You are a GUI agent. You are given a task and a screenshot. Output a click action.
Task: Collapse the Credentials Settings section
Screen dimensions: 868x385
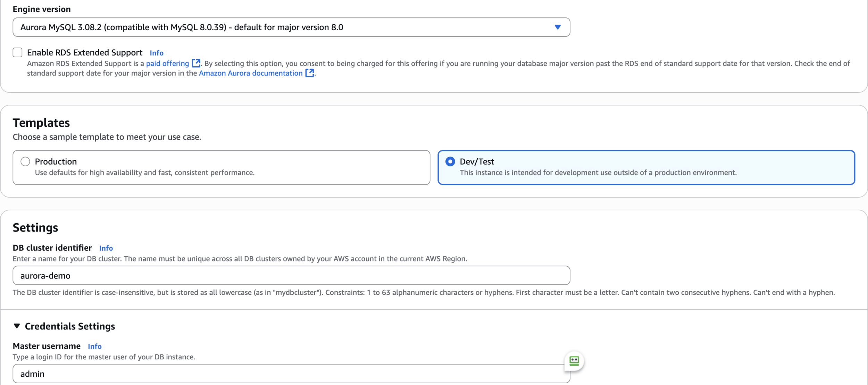17,326
